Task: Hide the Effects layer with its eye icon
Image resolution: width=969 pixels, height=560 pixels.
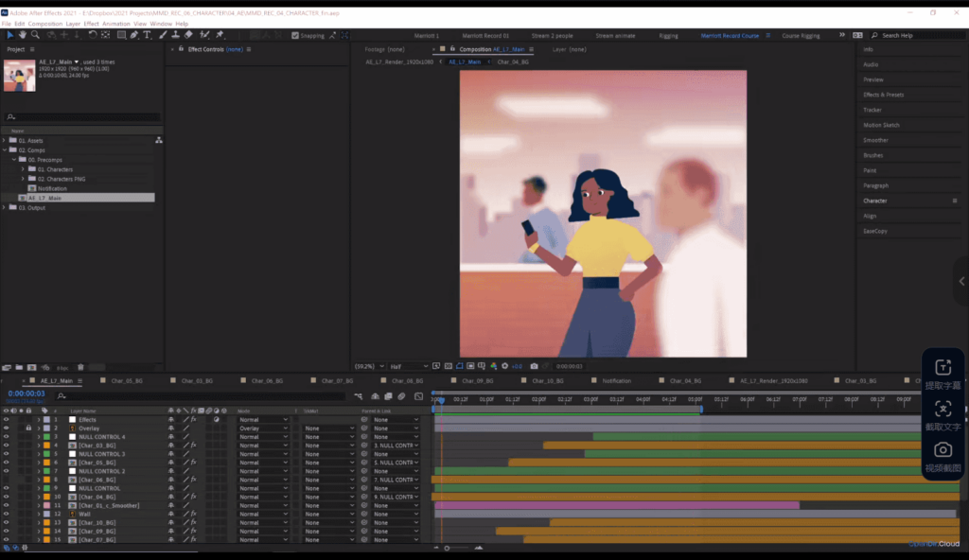Action: [7, 420]
